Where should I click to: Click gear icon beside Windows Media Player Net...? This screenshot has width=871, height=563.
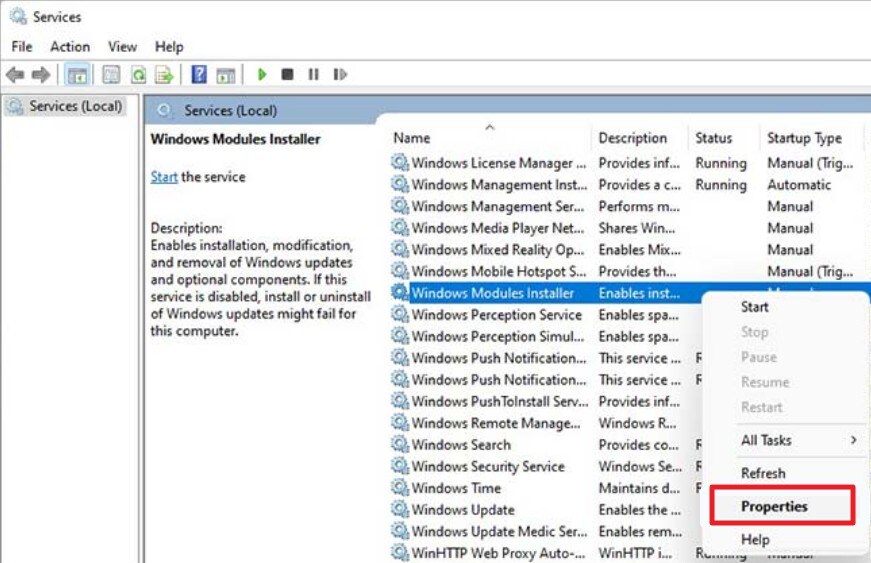[x=399, y=227]
